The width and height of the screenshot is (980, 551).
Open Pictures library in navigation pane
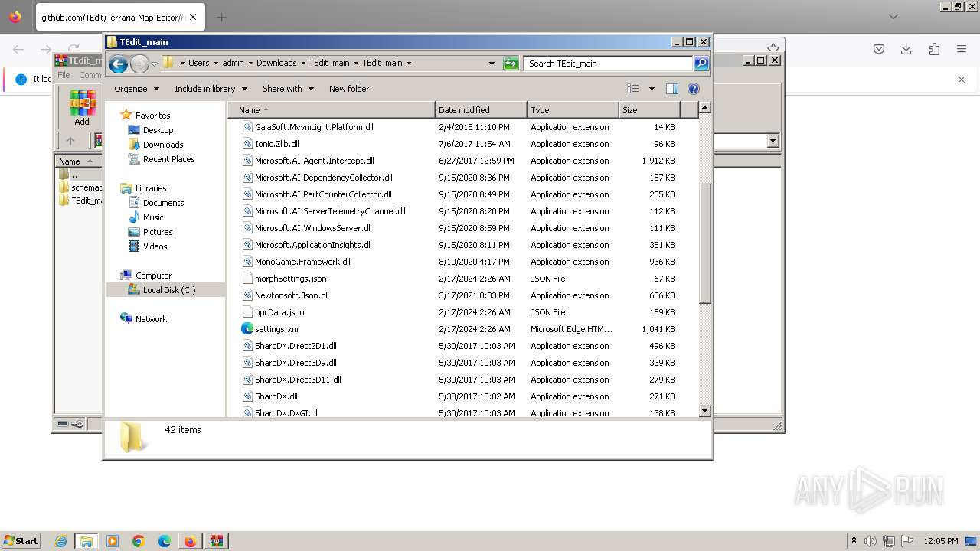pyautogui.click(x=158, y=232)
